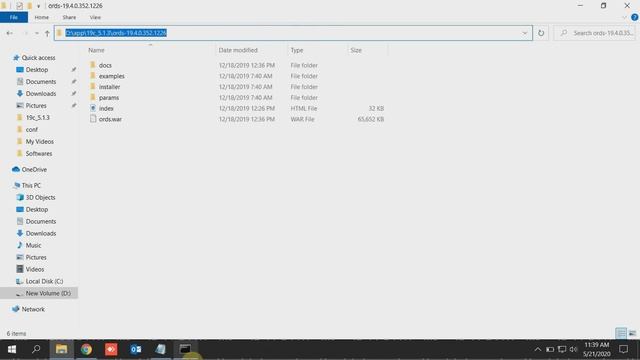Viewport: 640px width, 360px height.
Task: Open pinned Pictures under Quick access
Action: [x=36, y=106]
